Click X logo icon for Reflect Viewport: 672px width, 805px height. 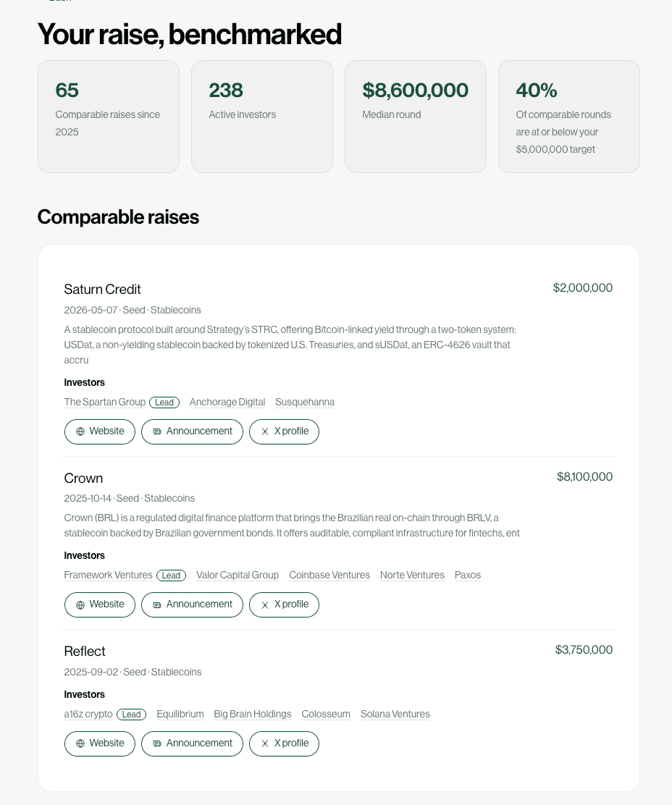tap(265, 743)
